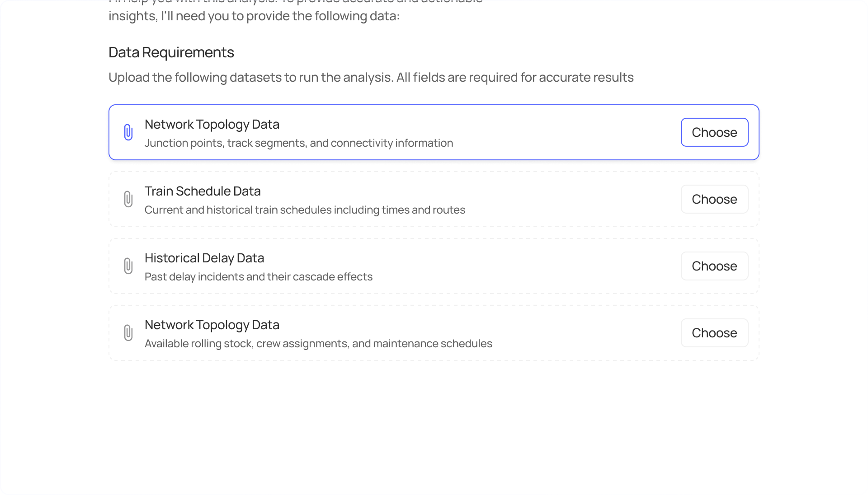Image resolution: width=868 pixels, height=495 pixels.
Task: Click the attachment clip beside 'Current and historical train schedules'
Action: [129, 199]
